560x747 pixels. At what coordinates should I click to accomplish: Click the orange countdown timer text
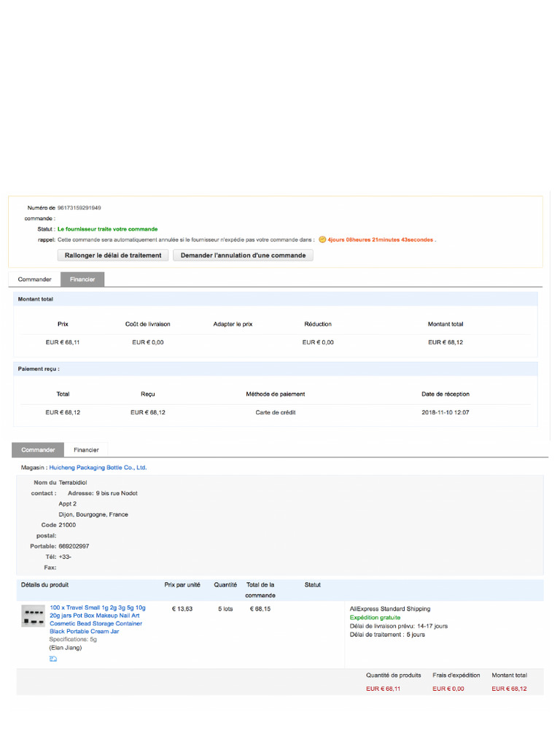click(x=381, y=239)
